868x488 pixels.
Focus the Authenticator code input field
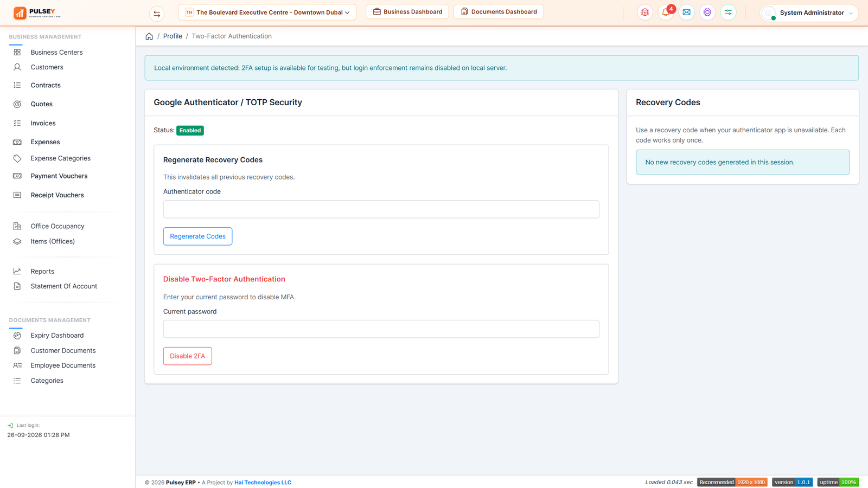[x=381, y=209]
